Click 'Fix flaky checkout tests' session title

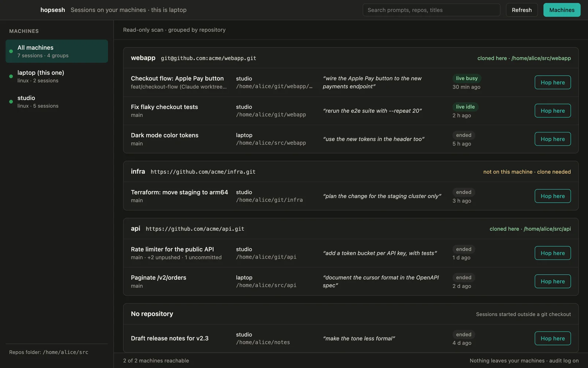point(164,107)
